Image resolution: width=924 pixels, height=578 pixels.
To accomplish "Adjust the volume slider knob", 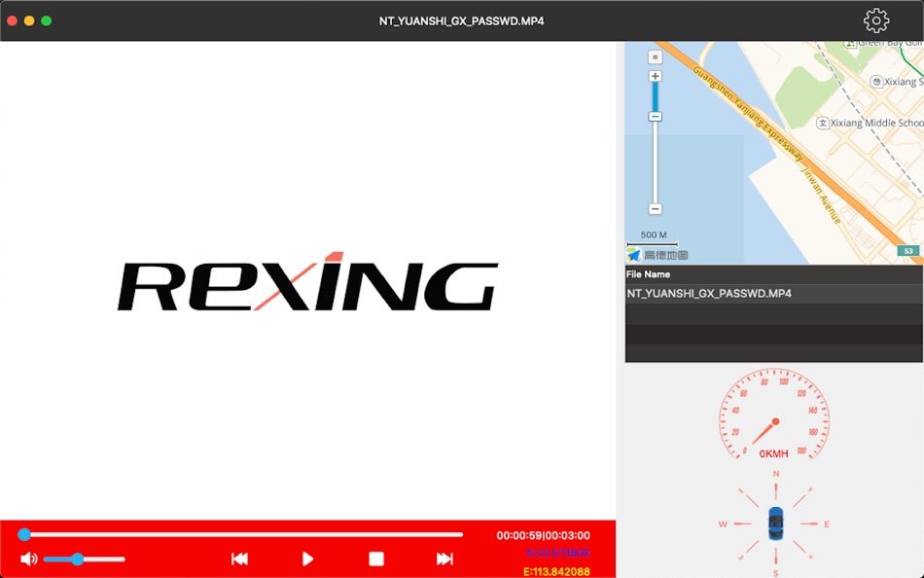I will (x=77, y=559).
